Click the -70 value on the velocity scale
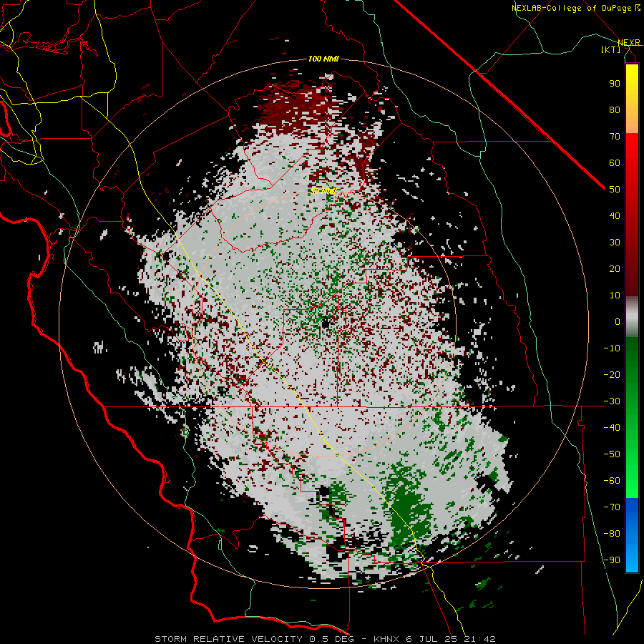Viewport: 644px width, 644px height. [x=612, y=507]
